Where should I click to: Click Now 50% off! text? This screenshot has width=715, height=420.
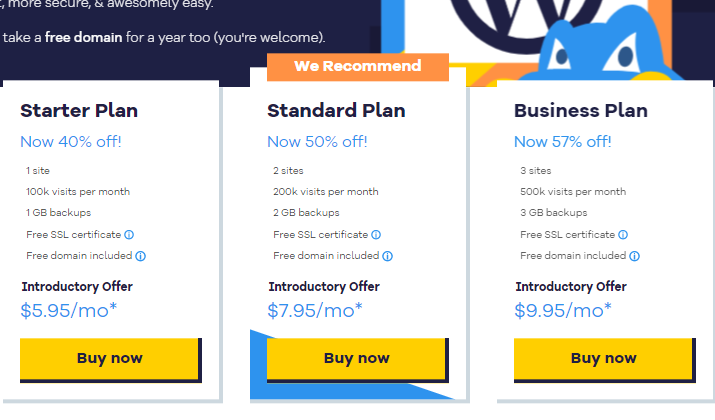click(x=317, y=142)
